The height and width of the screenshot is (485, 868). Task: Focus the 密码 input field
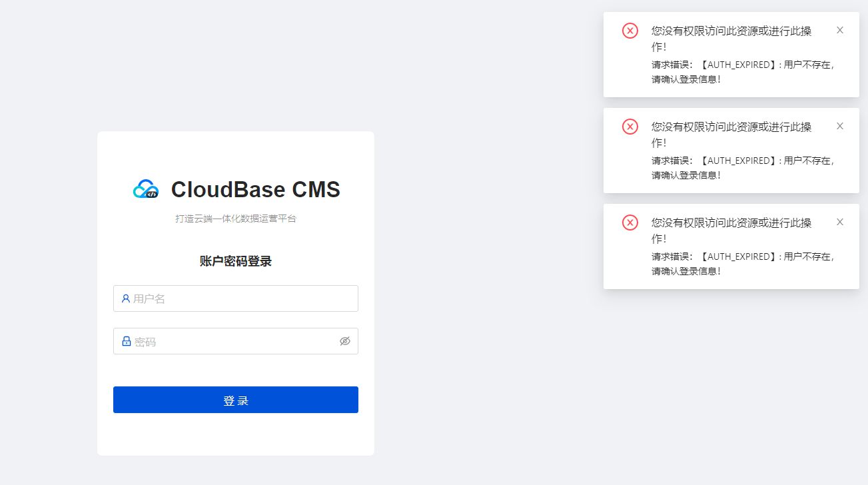pos(236,341)
